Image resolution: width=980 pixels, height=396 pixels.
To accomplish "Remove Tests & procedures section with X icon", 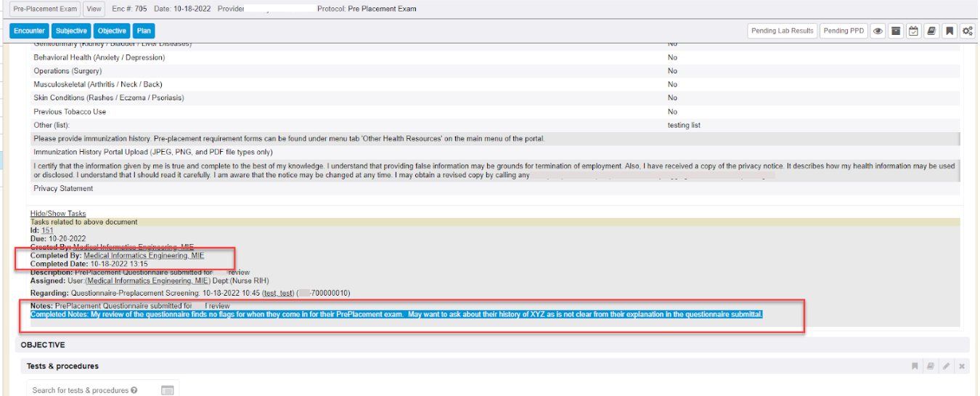I will coord(962,366).
